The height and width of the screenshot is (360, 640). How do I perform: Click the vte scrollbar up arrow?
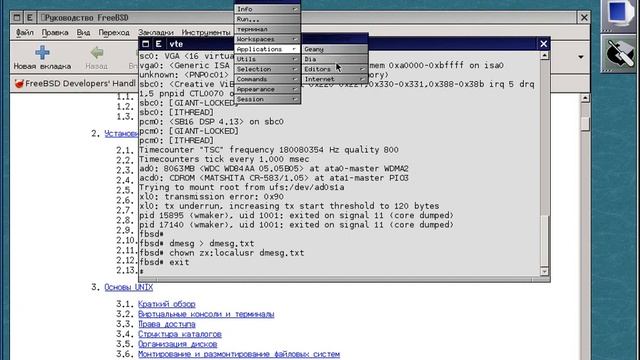[544, 56]
